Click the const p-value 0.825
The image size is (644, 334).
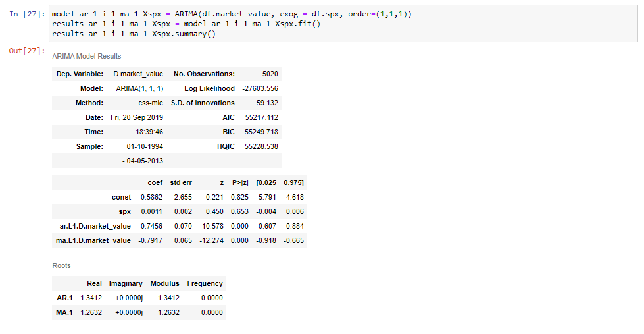pyautogui.click(x=239, y=198)
